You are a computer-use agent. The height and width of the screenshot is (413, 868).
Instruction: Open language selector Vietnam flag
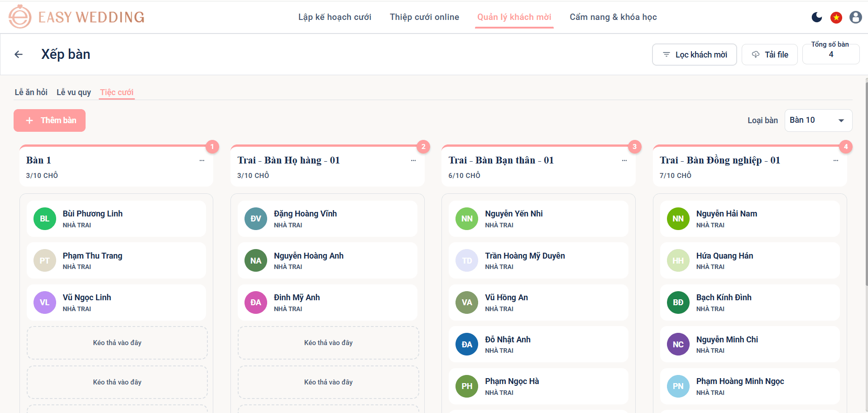click(836, 17)
